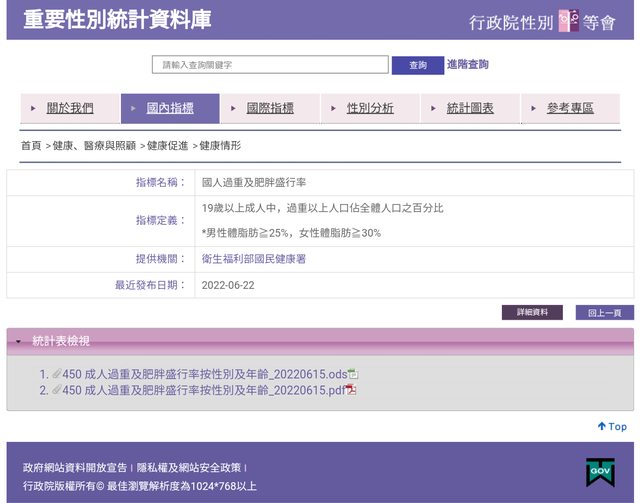Go to the 性別分析 tab
Screen dimensions: 640x503
click(370, 108)
